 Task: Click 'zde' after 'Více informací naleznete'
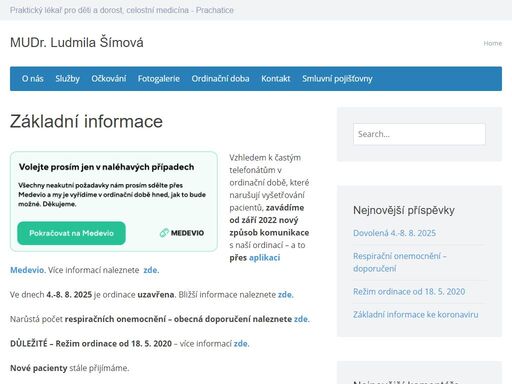151,270
